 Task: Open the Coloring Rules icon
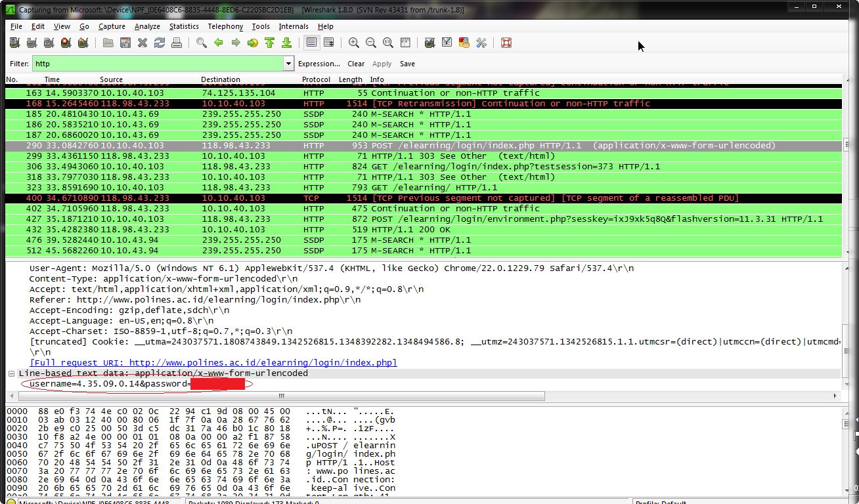pyautogui.click(x=464, y=42)
